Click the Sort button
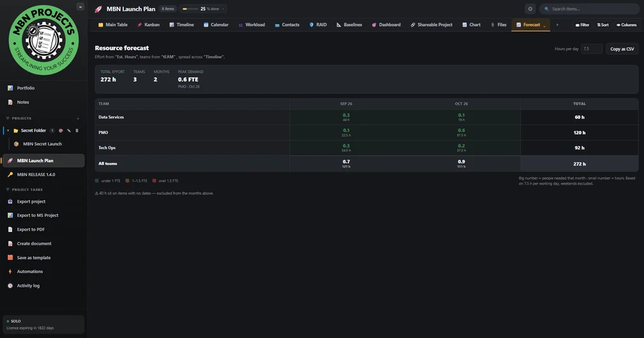The height and width of the screenshot is (338, 644). click(603, 24)
